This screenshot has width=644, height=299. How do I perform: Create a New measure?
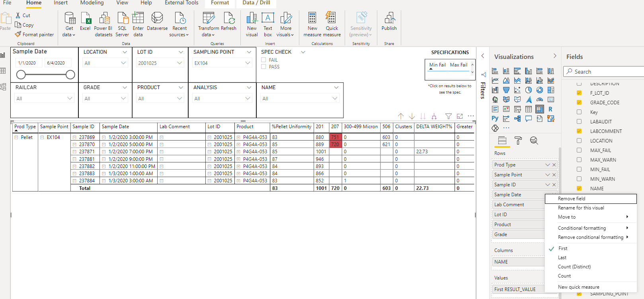click(312, 25)
